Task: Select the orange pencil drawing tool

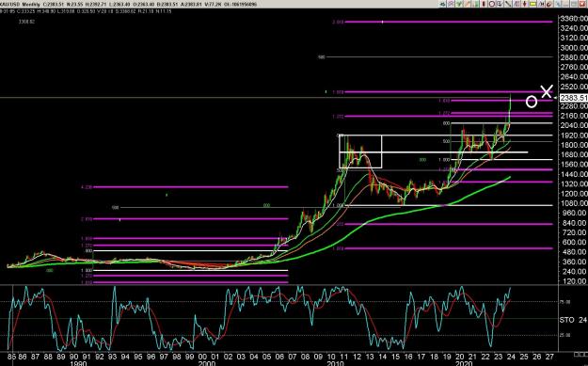Action: pyautogui.click(x=467, y=4)
